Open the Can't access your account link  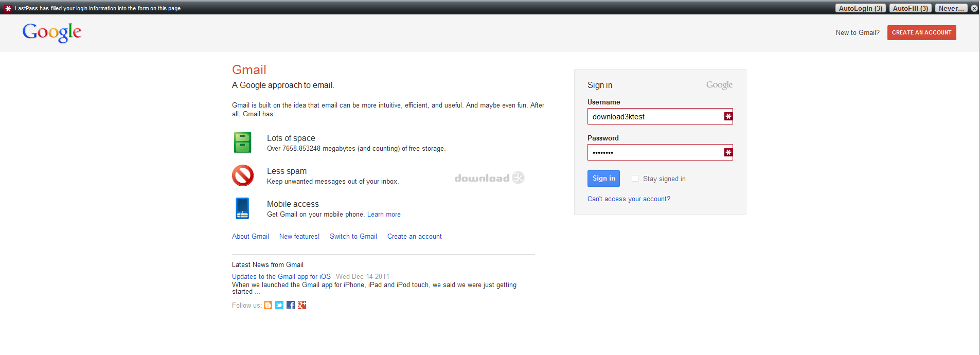[629, 199]
